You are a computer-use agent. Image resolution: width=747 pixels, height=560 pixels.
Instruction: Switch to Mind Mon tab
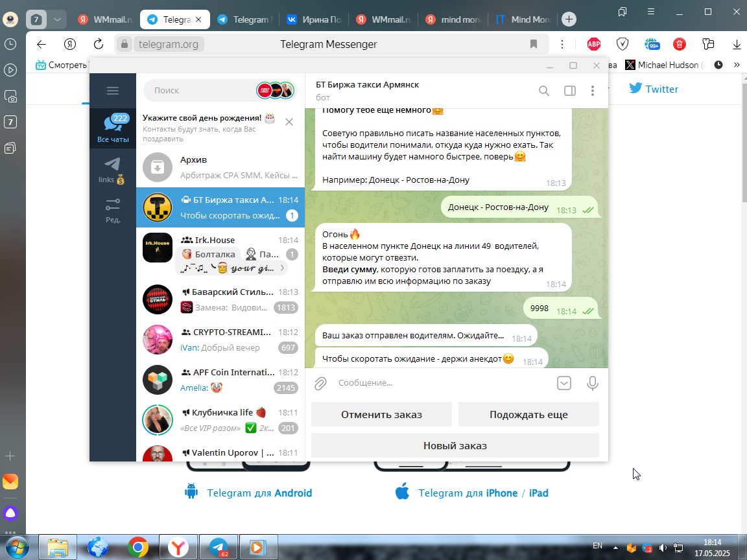[x=523, y=19]
